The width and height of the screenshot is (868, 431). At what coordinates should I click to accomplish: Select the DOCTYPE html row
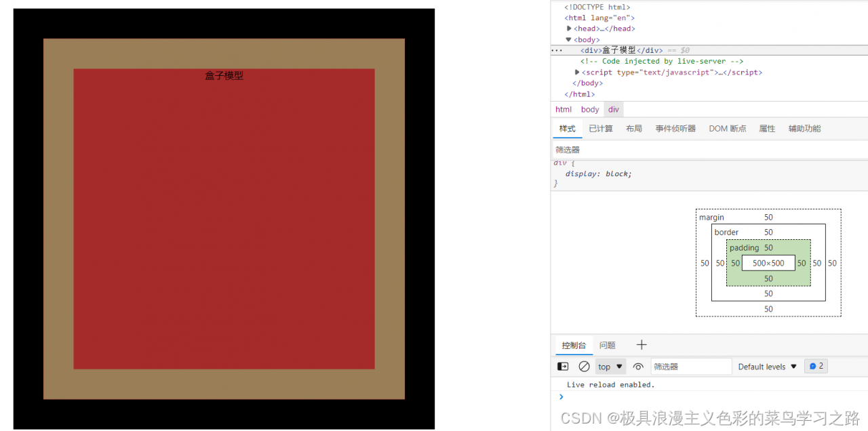point(597,7)
